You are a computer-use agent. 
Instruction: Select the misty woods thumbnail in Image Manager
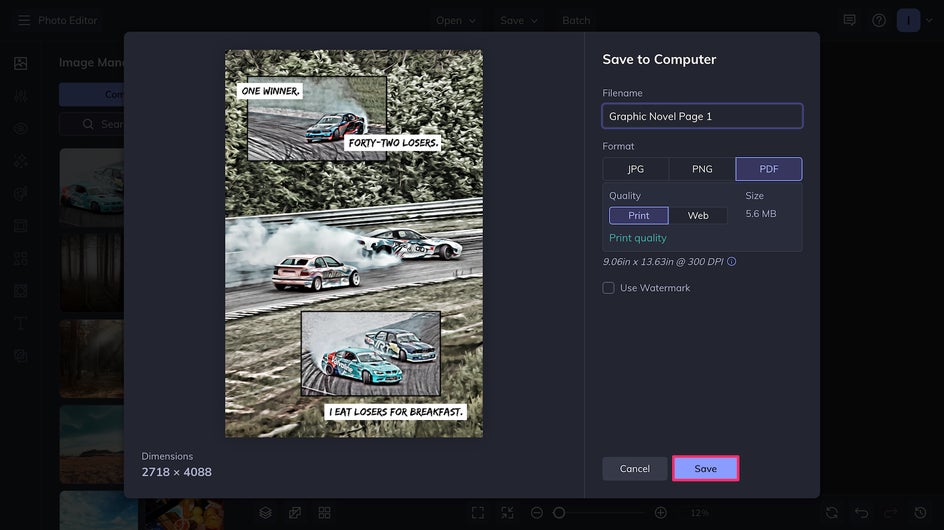[92, 358]
